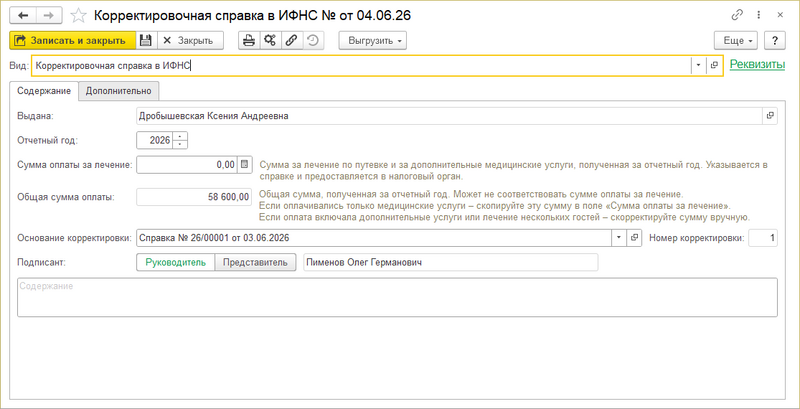Click signatory name Пименов Олег Германович

point(451,263)
